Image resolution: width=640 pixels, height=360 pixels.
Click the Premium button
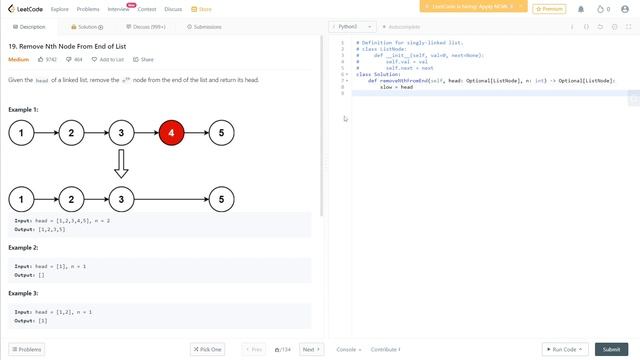pos(549,9)
